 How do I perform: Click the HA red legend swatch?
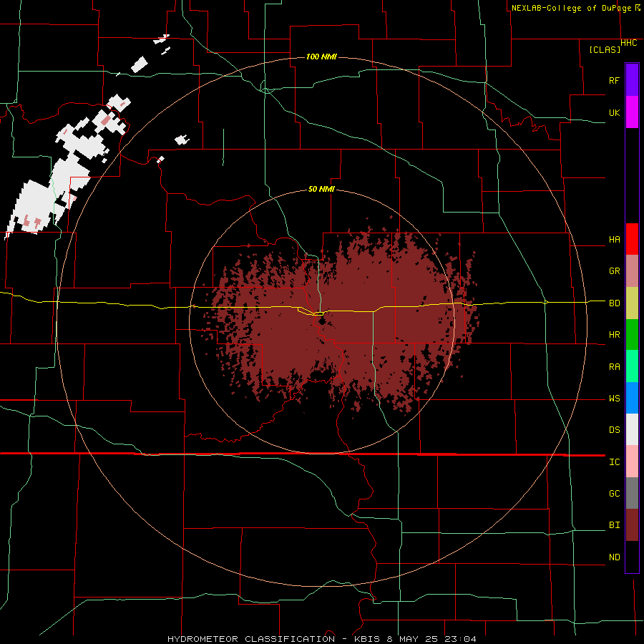(632, 239)
